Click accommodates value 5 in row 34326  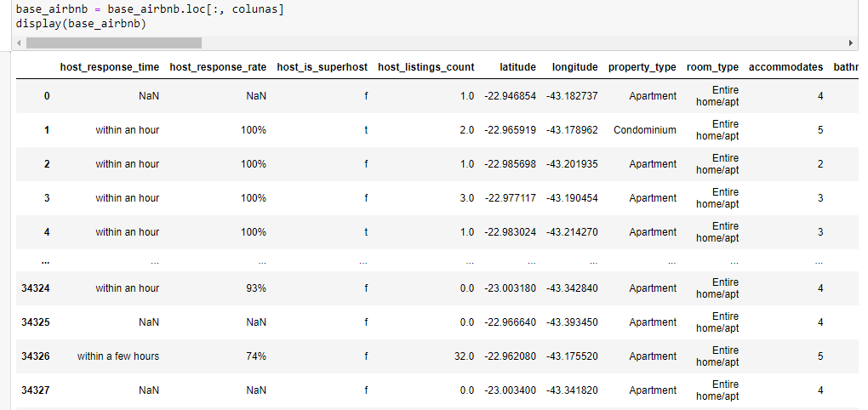click(x=820, y=356)
